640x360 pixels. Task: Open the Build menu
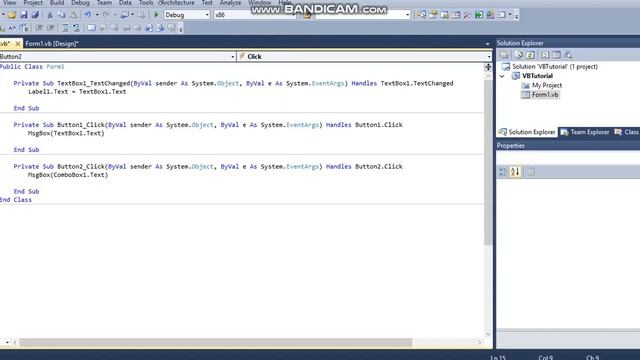pyautogui.click(x=57, y=3)
